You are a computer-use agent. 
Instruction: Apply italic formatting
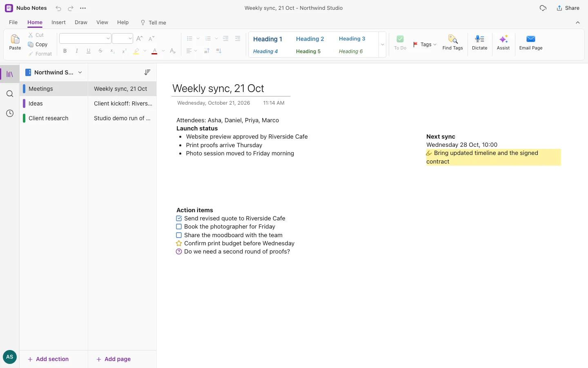click(x=77, y=51)
